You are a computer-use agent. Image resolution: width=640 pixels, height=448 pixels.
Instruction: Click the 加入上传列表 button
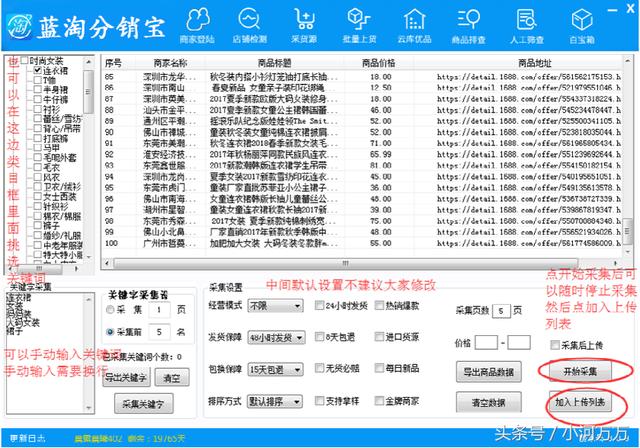[x=580, y=402]
